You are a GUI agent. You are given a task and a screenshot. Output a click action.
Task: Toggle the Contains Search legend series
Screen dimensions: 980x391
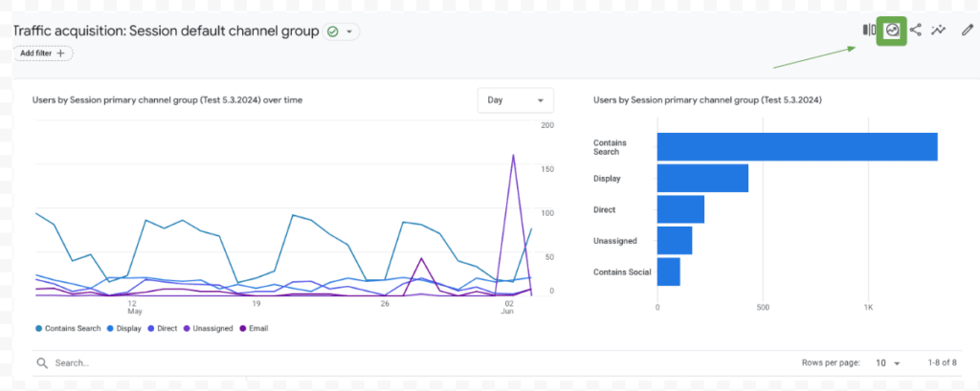70,328
